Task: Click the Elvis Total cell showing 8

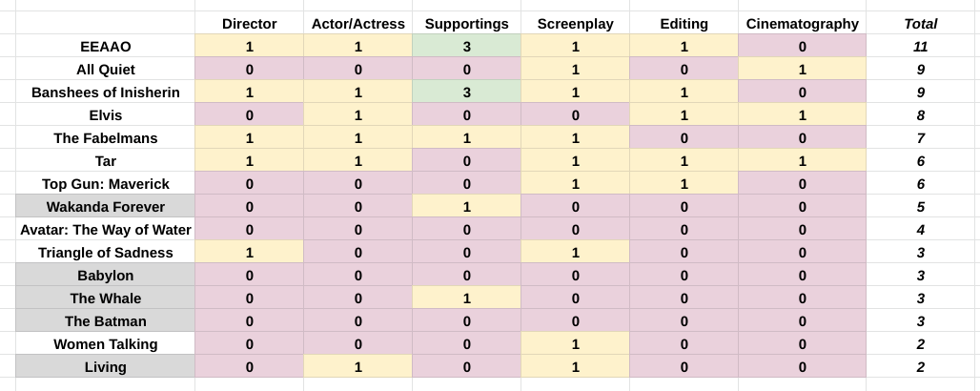Action: click(x=920, y=115)
